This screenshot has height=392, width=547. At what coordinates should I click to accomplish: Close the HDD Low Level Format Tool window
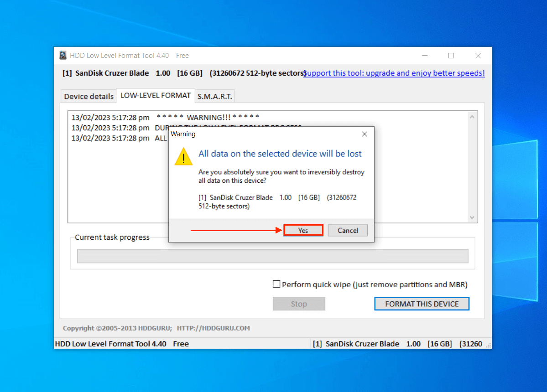(478, 56)
